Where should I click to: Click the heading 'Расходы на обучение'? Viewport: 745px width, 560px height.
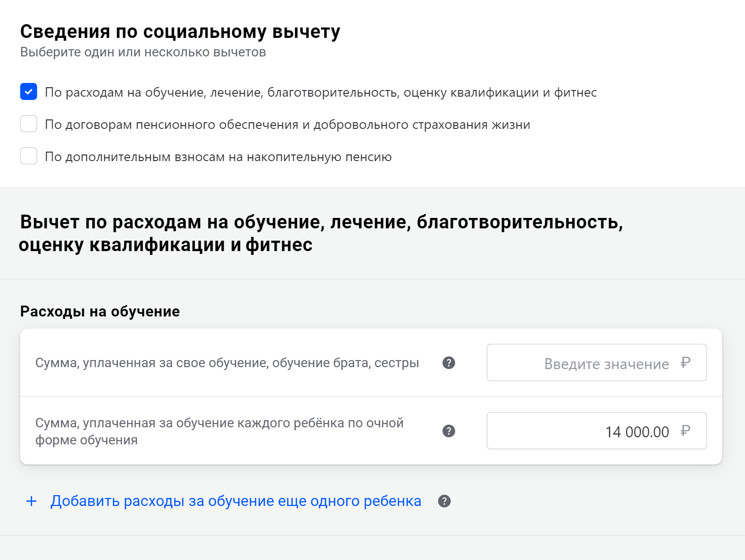pos(100,311)
